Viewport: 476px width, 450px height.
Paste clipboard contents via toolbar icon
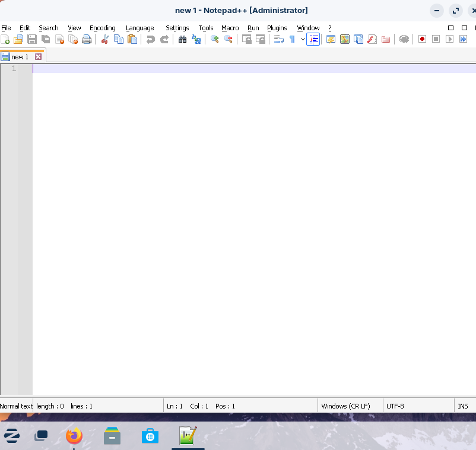click(x=132, y=39)
